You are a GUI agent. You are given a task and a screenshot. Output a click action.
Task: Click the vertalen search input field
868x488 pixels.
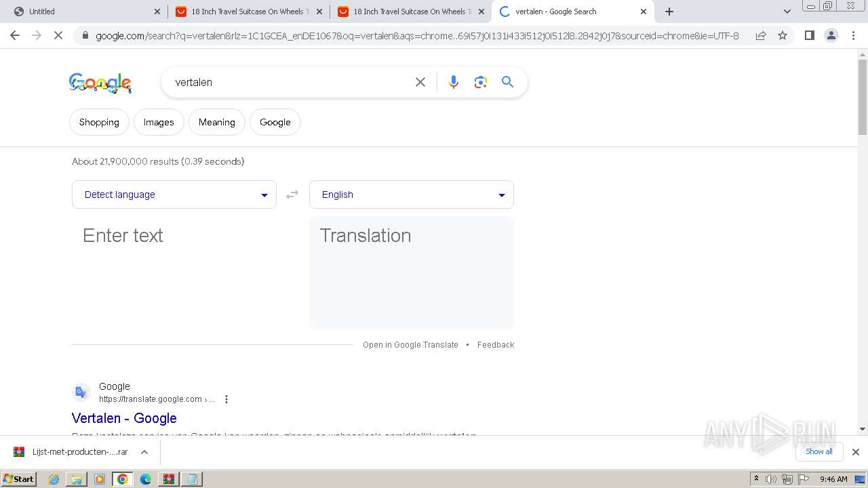290,82
